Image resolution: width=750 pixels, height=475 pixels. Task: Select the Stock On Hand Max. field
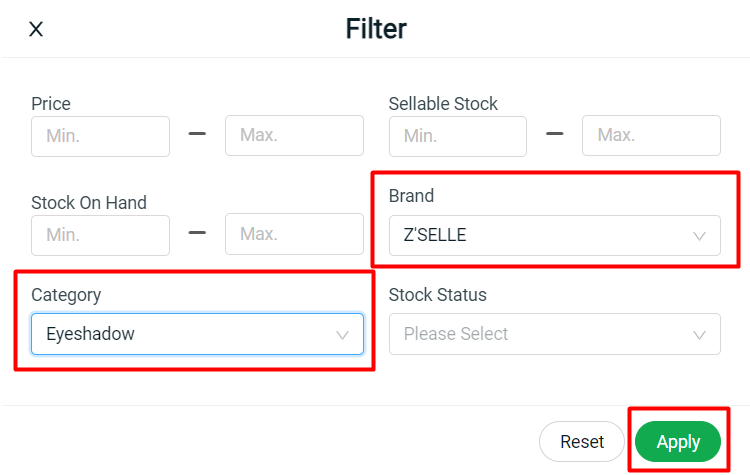294,234
